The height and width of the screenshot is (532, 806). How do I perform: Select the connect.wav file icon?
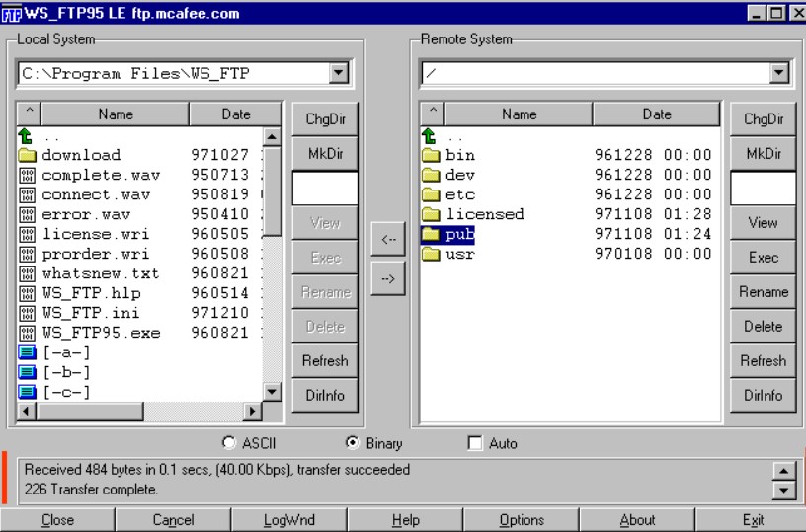(x=27, y=195)
